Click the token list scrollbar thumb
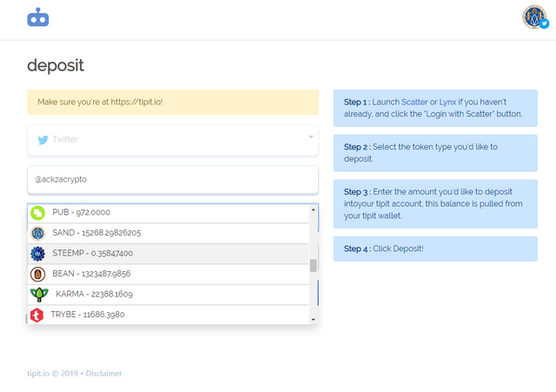Viewport: 556px width, 392px height. pos(313,265)
